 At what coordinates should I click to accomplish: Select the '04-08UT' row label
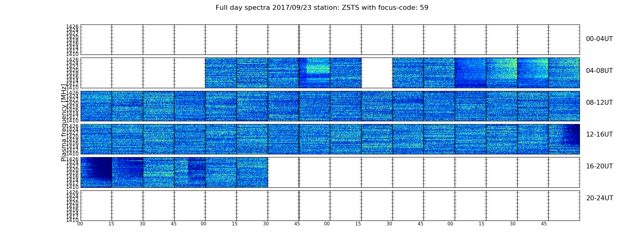(x=599, y=71)
